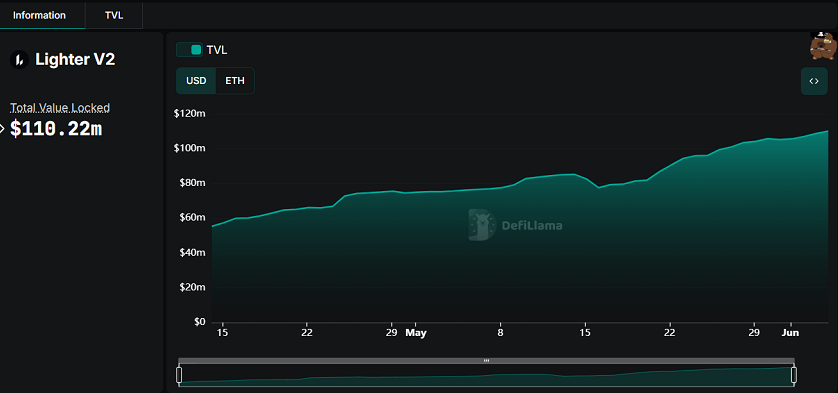Screen dimensions: 838x393
Task: Click the mini overview chart in range selector
Action: (486, 375)
